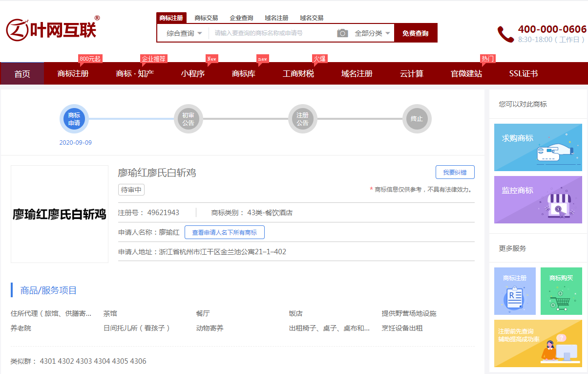
Task: Switch to the 企业查询 search tab
Action: pyautogui.click(x=241, y=18)
